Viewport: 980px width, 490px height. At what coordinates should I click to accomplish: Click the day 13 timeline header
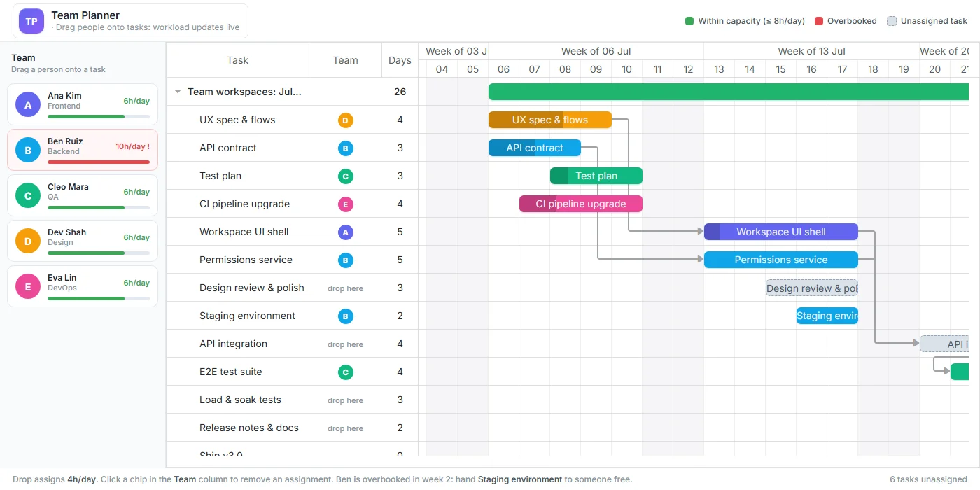pos(719,69)
